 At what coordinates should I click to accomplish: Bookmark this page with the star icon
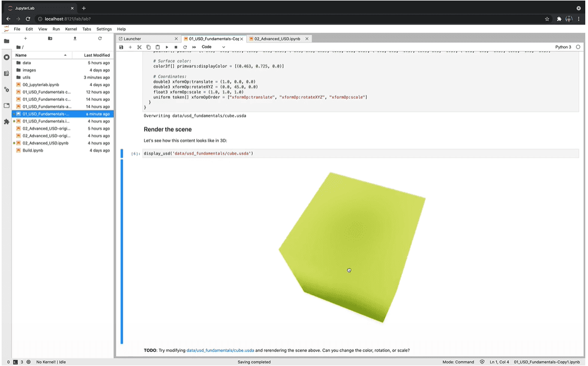[x=547, y=19]
